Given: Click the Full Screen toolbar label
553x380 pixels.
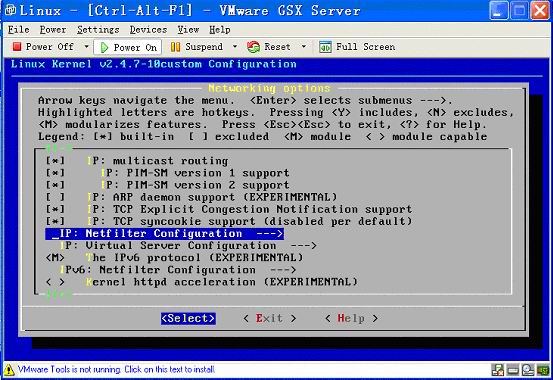Looking at the screenshot, I should point(365,47).
